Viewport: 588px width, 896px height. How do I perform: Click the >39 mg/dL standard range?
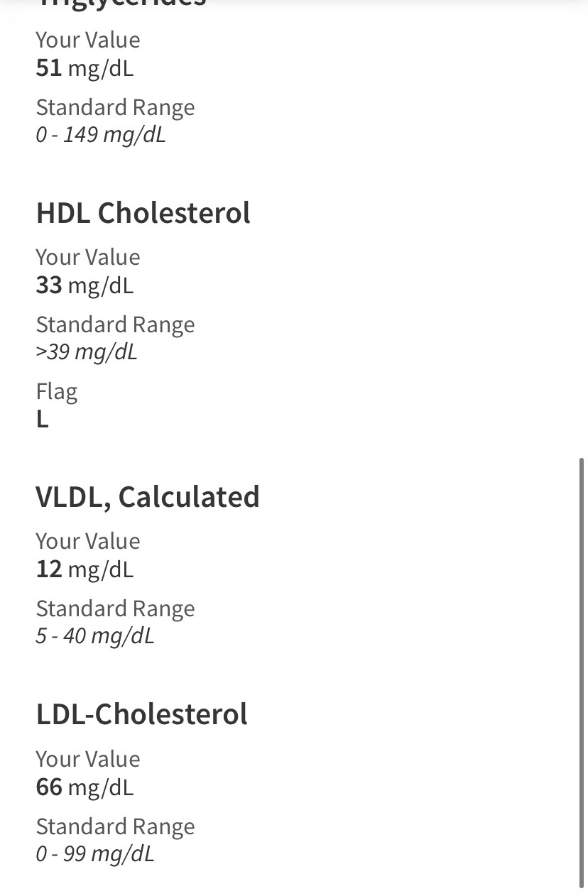[87, 351]
